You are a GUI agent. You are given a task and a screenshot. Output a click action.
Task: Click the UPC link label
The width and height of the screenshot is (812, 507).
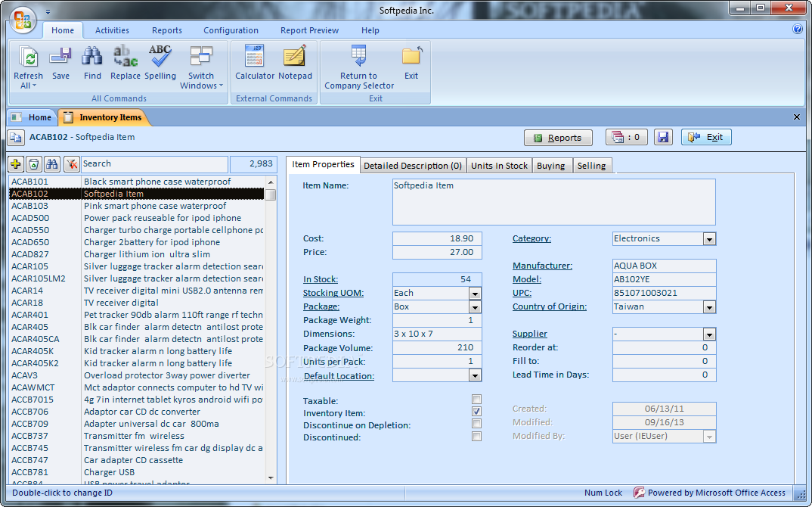point(522,293)
